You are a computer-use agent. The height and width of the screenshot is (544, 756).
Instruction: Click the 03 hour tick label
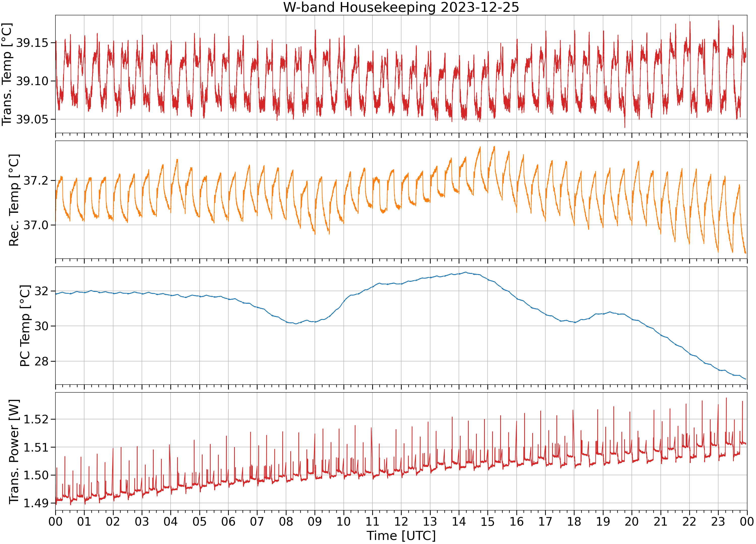click(x=142, y=521)
